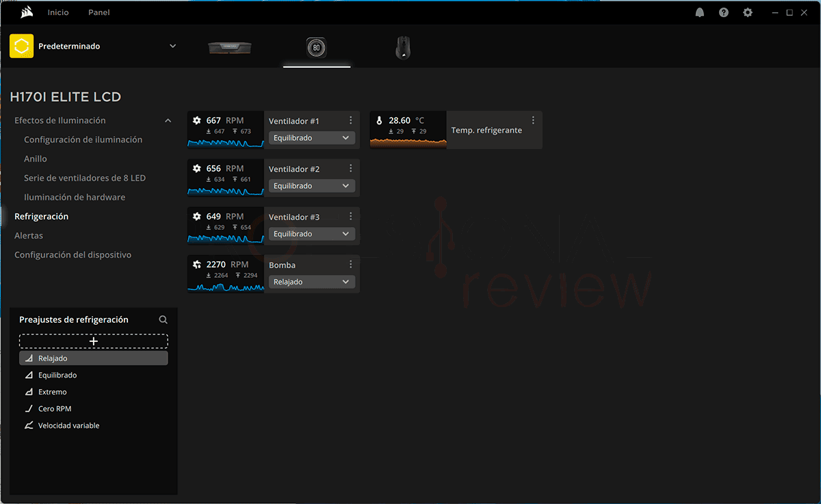821x504 pixels.
Task: Click the Bomba RPM graph
Action: 226,287
